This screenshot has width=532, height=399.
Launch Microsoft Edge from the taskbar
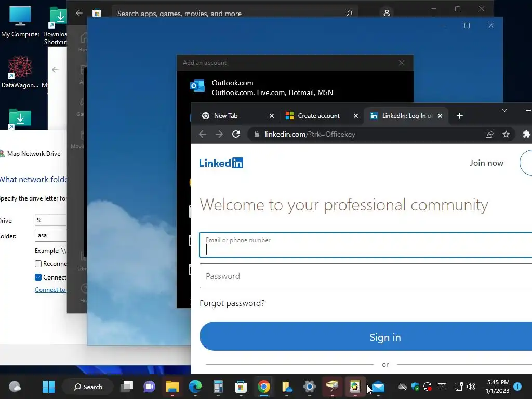(x=195, y=387)
